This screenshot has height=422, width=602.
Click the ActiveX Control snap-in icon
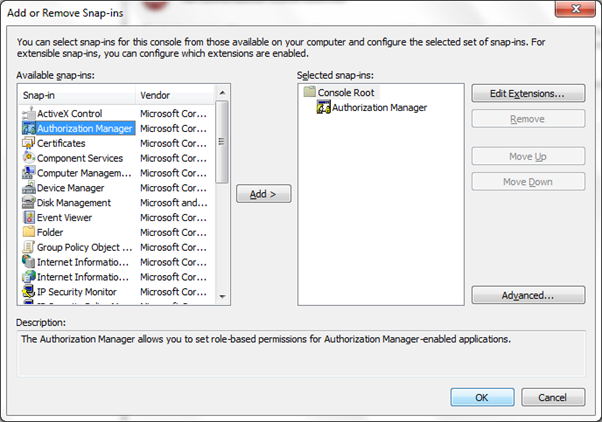point(29,114)
